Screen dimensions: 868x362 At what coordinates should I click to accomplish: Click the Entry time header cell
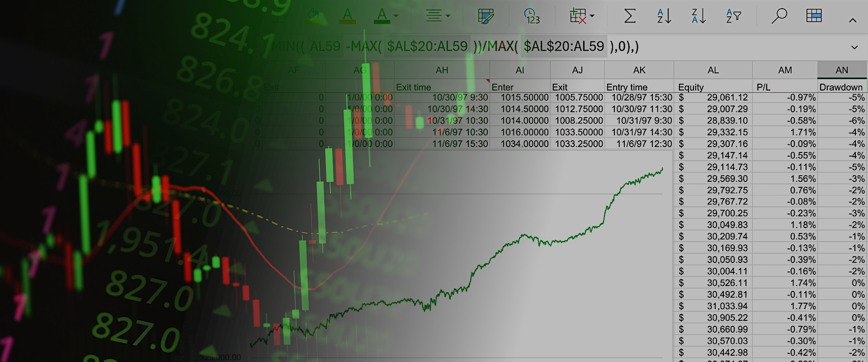tap(639, 87)
